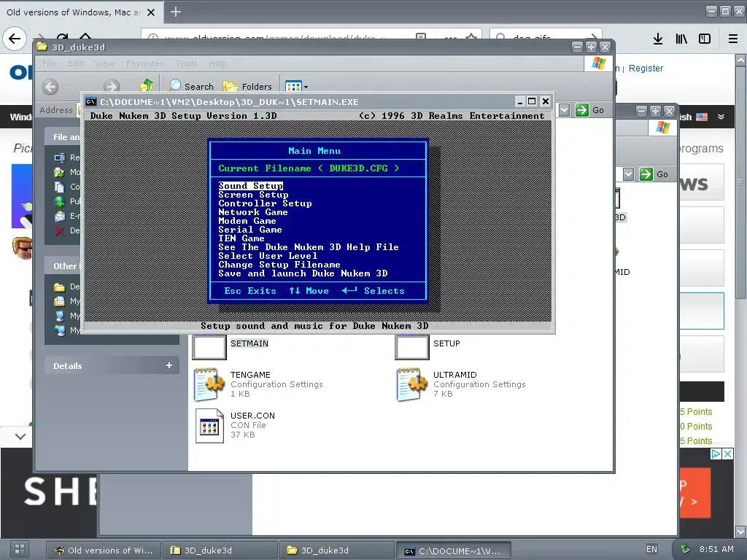Close the Old versions of Windows browser tab
The height and width of the screenshot is (560, 747).
coord(151,12)
